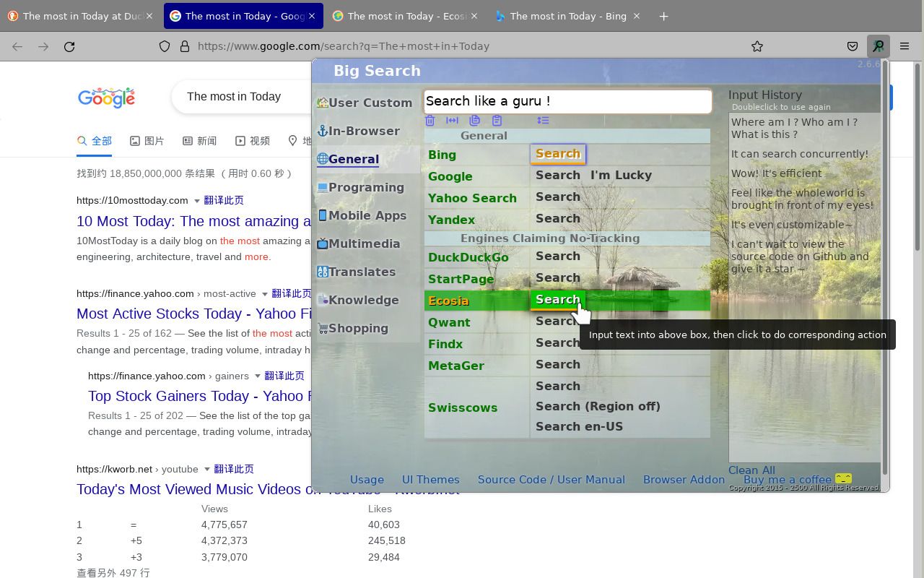Switch Google results to 新闻 tab
Screen dimensions: 924x578
(x=200, y=141)
